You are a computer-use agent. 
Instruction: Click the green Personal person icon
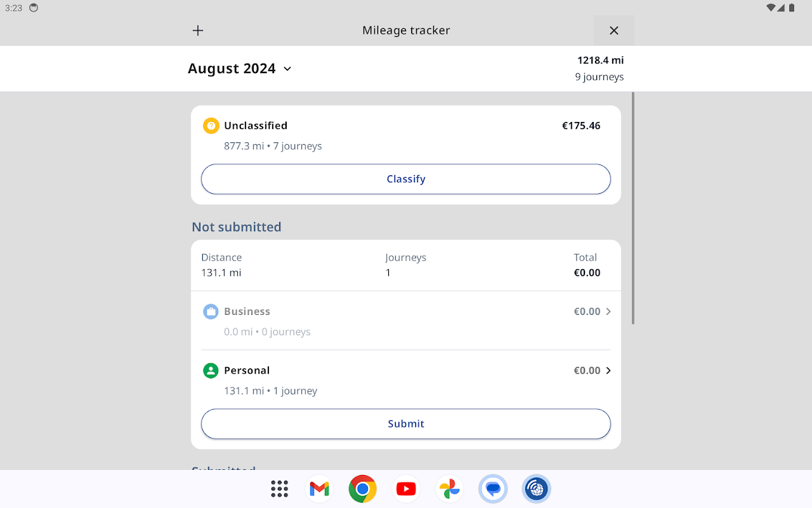coord(211,371)
